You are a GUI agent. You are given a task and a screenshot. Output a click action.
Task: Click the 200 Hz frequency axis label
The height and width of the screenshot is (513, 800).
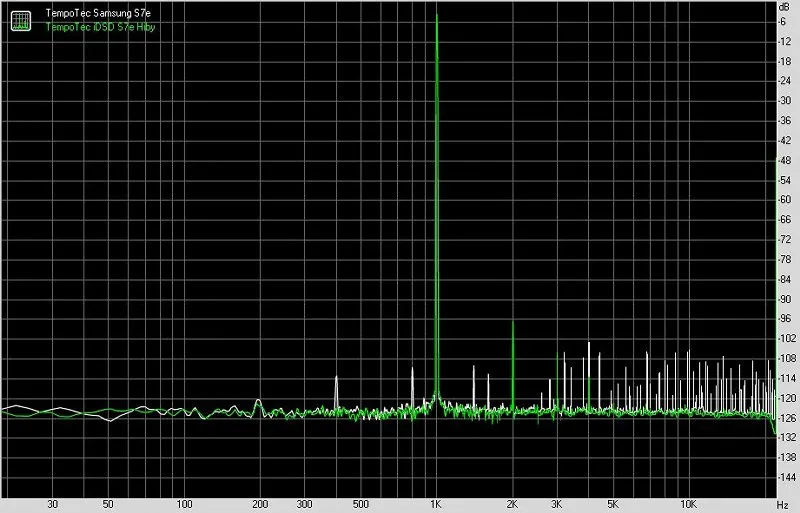(x=260, y=504)
